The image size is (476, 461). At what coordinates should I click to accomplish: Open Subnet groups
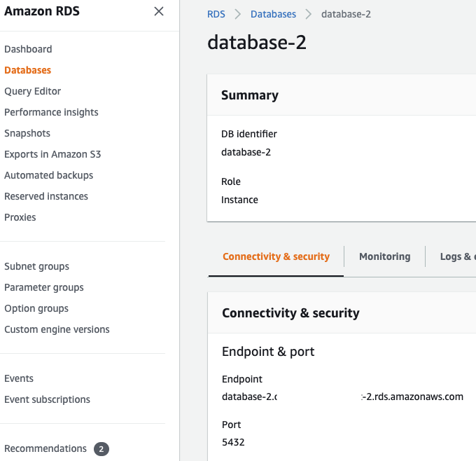[x=36, y=266]
